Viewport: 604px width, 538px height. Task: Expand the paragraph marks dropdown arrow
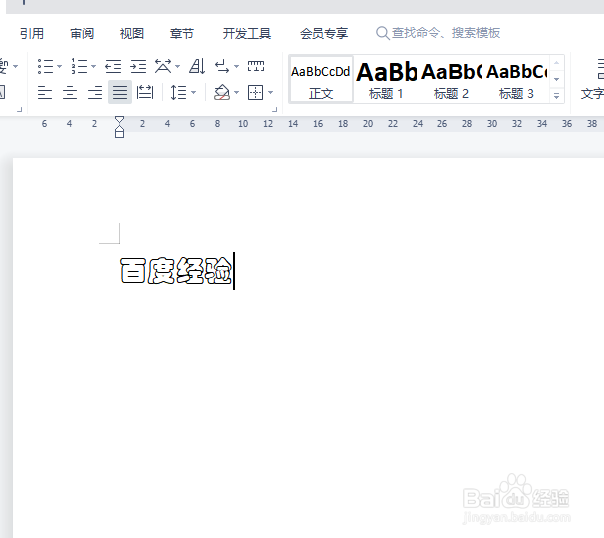[237, 67]
